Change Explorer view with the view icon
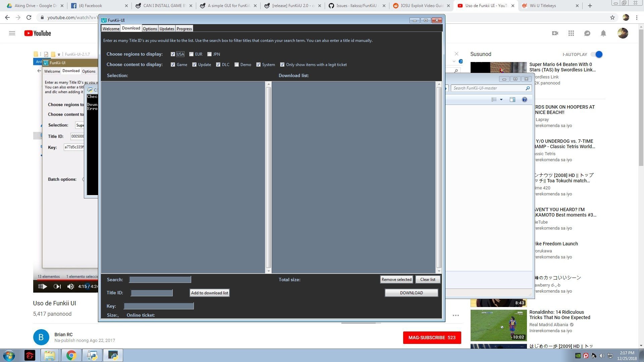 pos(494,100)
